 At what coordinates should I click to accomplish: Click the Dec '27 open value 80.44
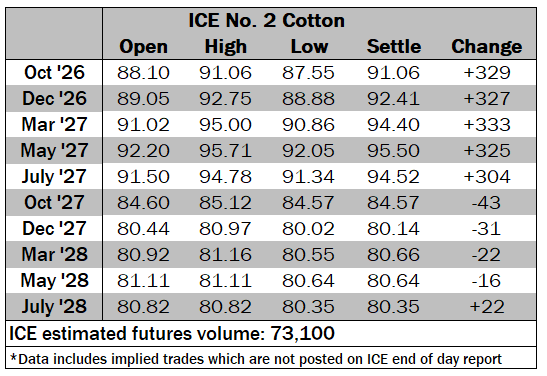click(x=143, y=229)
